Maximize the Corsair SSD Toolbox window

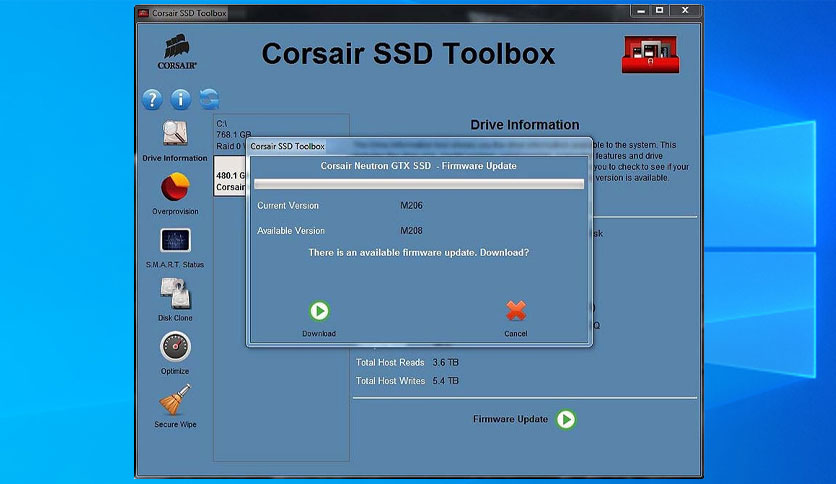[x=660, y=11]
